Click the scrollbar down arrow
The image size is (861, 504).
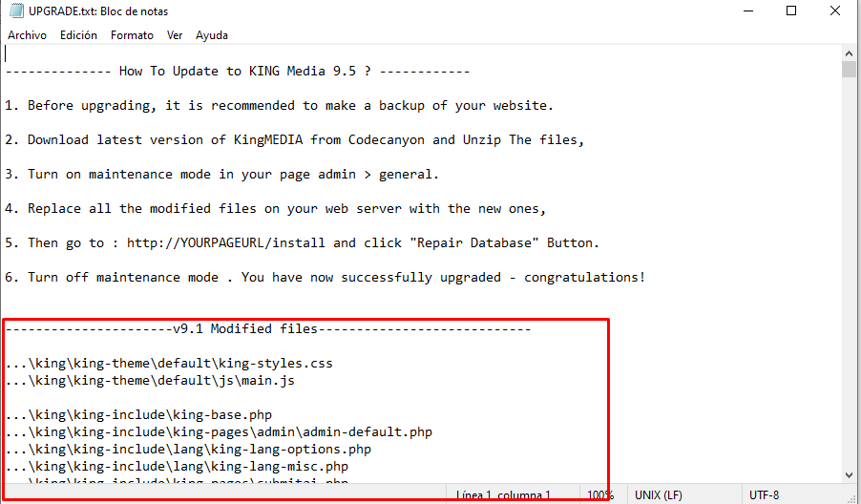pyautogui.click(x=849, y=475)
